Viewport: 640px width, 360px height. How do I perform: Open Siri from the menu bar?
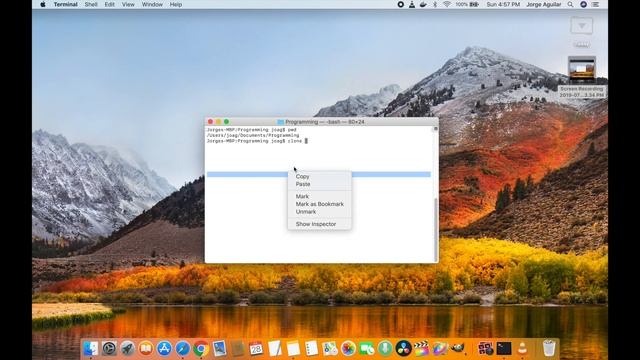click(583, 4)
